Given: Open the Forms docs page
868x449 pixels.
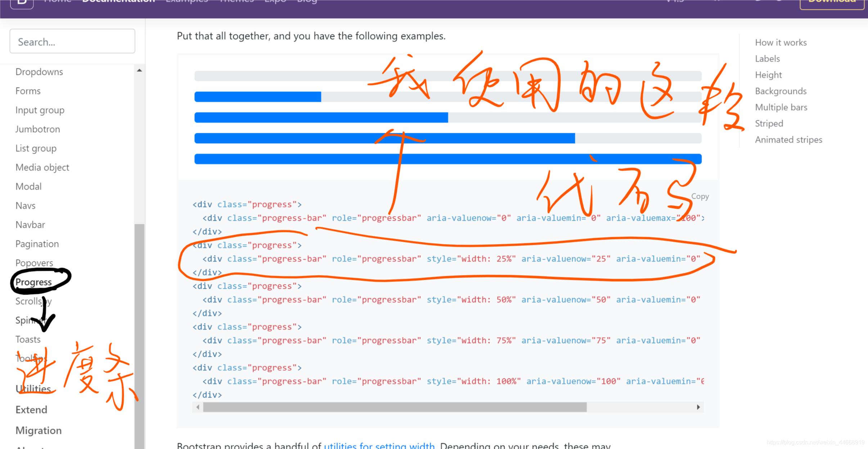Looking at the screenshot, I should (28, 91).
